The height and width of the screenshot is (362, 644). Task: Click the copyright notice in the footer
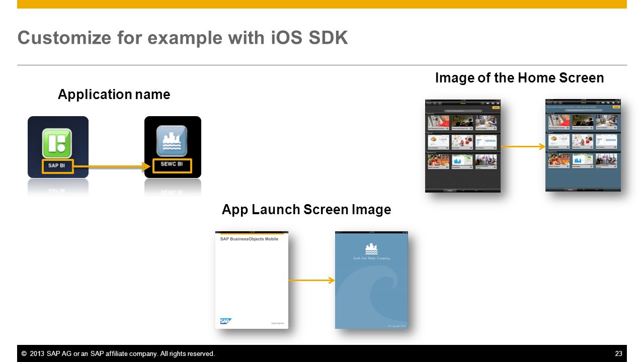(118, 354)
